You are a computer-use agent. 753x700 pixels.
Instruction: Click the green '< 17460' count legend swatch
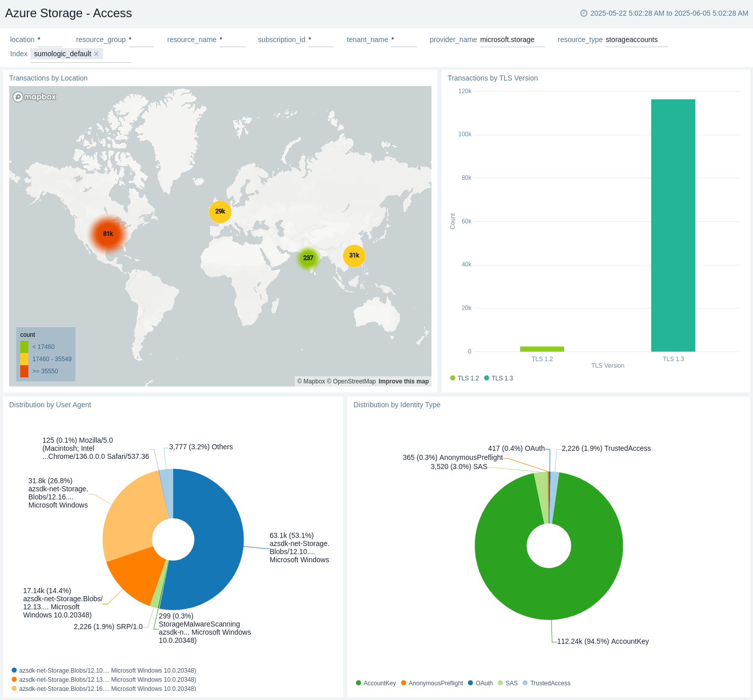click(x=24, y=347)
